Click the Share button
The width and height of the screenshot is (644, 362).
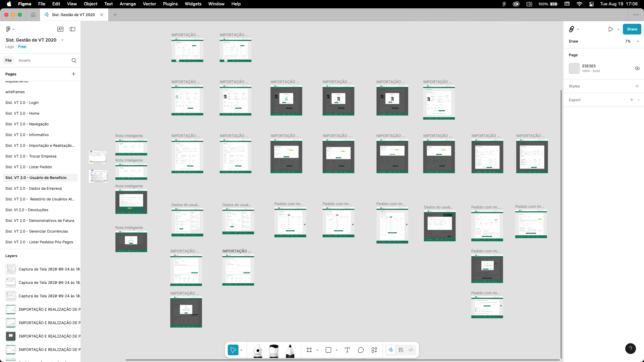(x=632, y=29)
